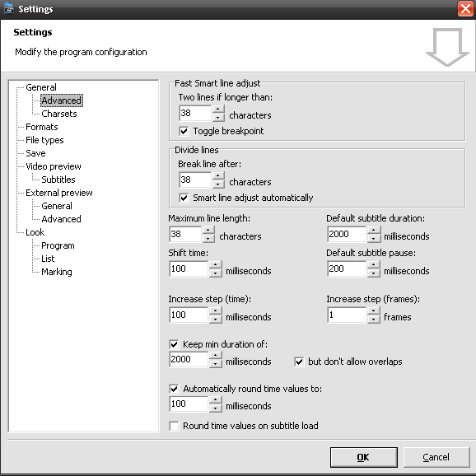Decrease the Break line after characters value

[x=218, y=184]
